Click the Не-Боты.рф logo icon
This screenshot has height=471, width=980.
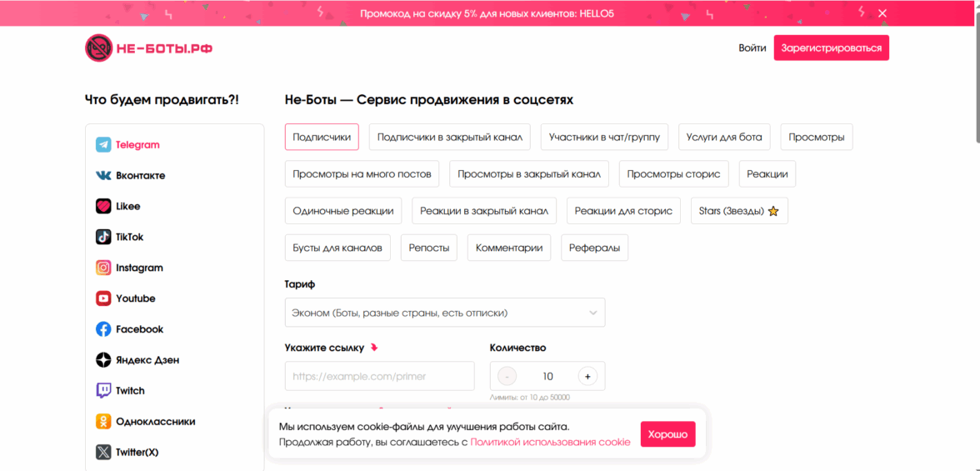point(98,48)
